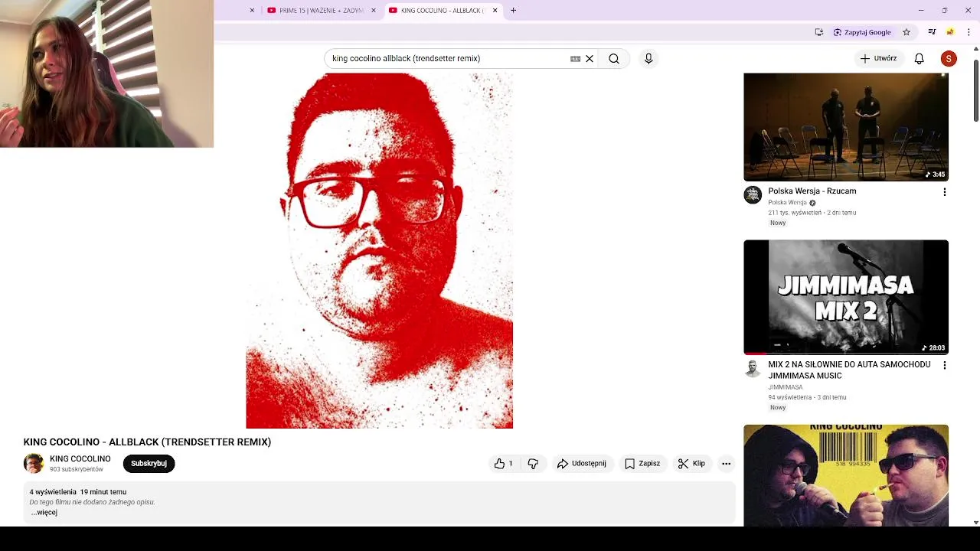Screen dimensions: 980x551
Task: Close the PRIME 15 tab
Action: pyautogui.click(x=374, y=11)
